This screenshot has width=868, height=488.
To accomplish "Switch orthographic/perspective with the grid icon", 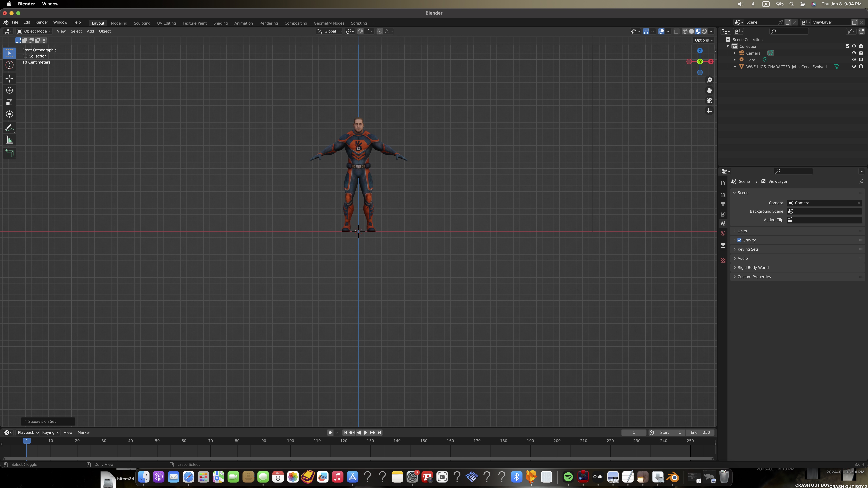I will pos(709,111).
